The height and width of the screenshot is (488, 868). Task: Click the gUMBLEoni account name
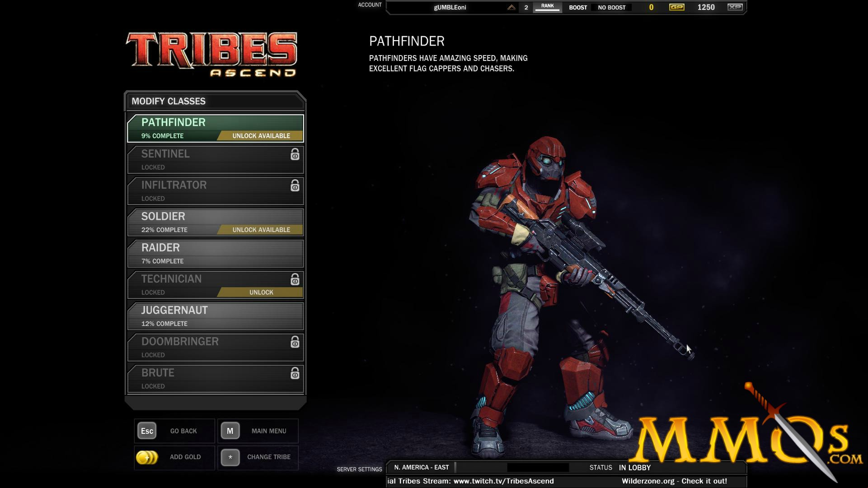pyautogui.click(x=450, y=7)
